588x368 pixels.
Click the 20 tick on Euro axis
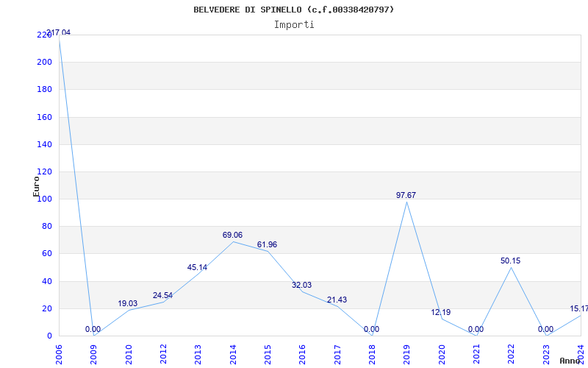(x=46, y=308)
